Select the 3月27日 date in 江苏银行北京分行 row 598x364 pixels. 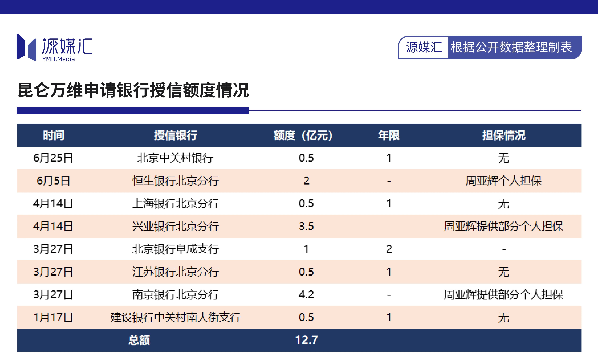tap(53, 272)
